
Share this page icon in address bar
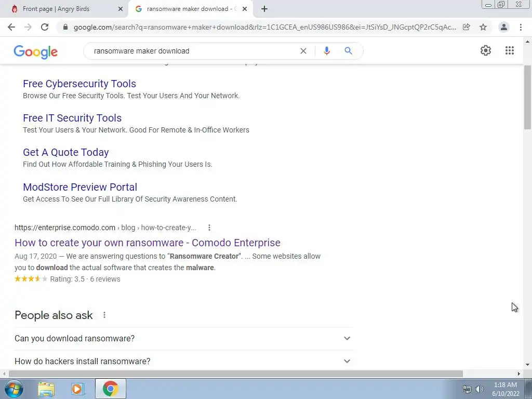click(x=467, y=27)
